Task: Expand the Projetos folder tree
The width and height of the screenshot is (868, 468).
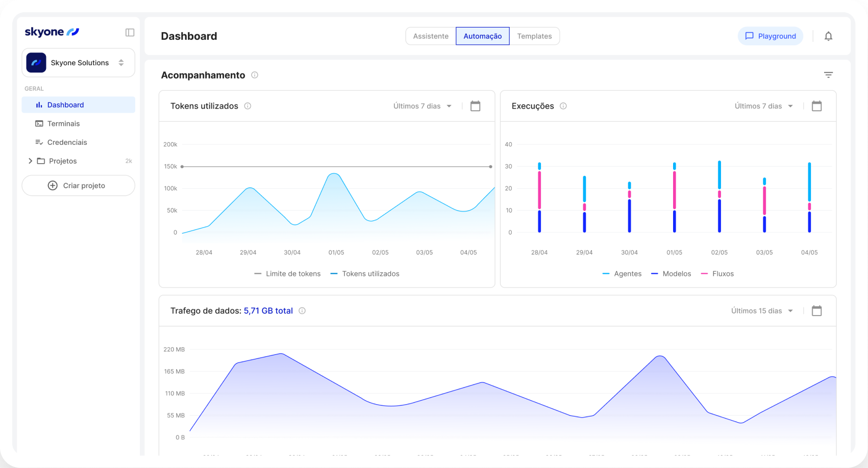Action: click(x=30, y=161)
